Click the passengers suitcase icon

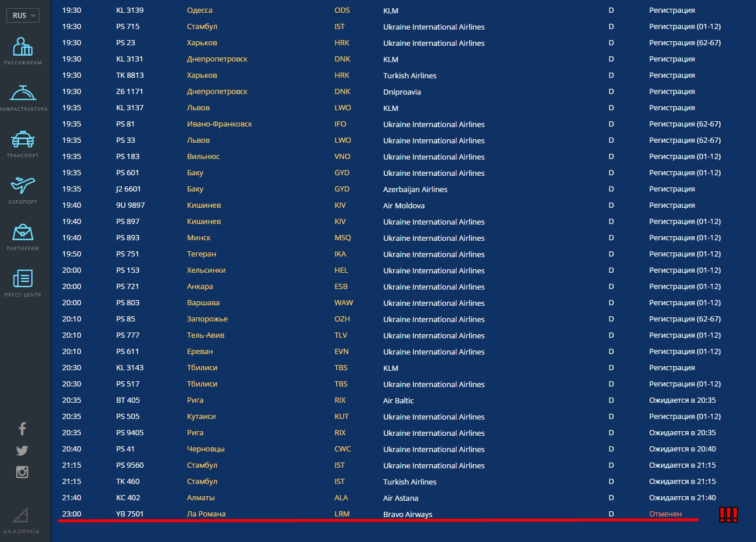pos(23,47)
